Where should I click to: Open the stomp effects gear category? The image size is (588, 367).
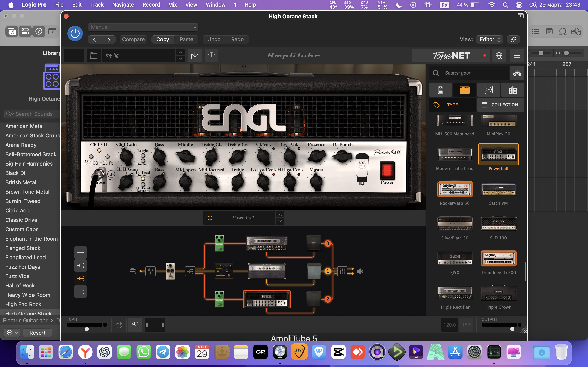[440, 90]
